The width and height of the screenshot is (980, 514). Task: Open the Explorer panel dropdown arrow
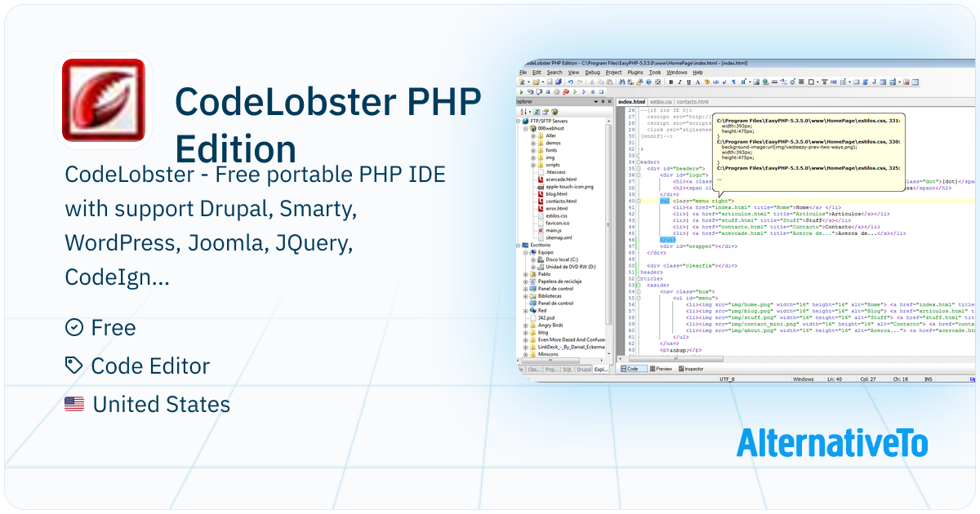click(x=596, y=102)
